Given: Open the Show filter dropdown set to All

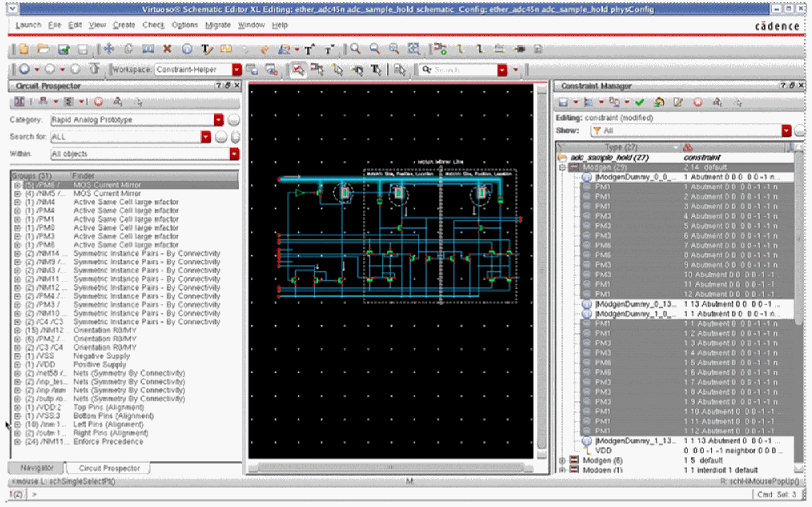Looking at the screenshot, I should tap(786, 131).
